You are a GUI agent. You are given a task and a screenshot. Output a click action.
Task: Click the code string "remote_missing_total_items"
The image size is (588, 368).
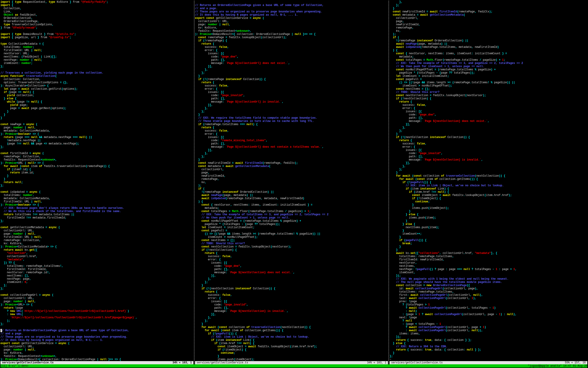(243, 141)
